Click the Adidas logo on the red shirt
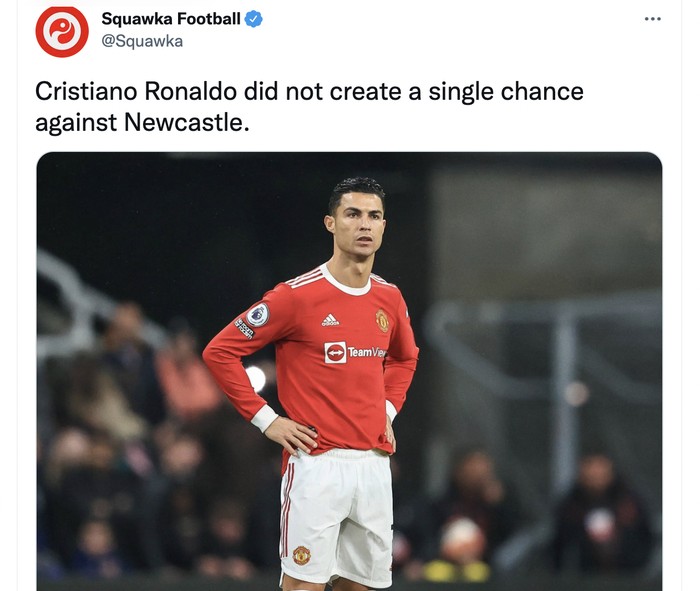 330,320
